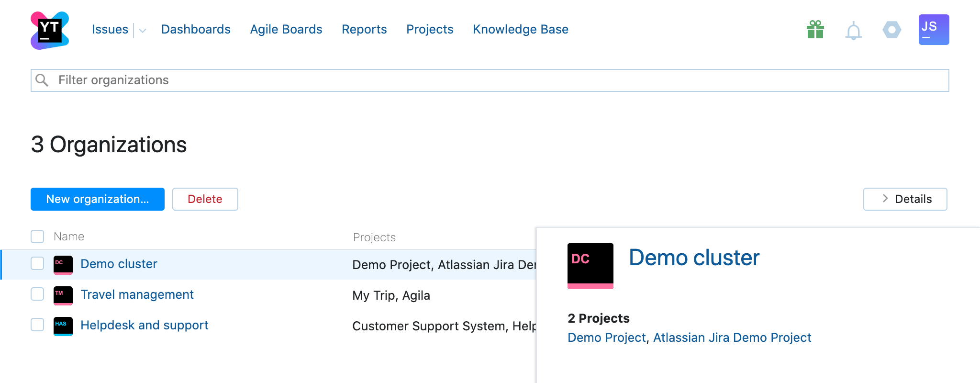This screenshot has height=383, width=980.
Task: Open the notifications bell icon
Action: click(853, 31)
